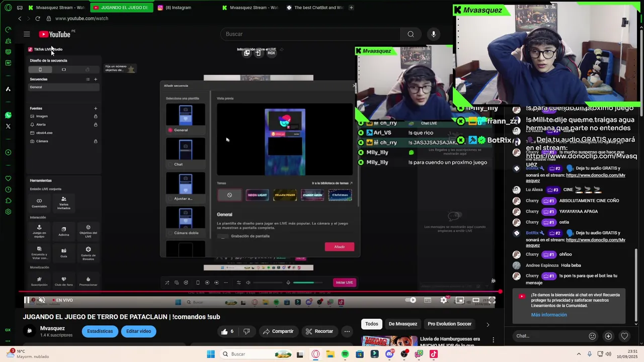Open GX Control speedometer in sidebar
Screen dimensions: 644x362
pyautogui.click(x=8, y=30)
